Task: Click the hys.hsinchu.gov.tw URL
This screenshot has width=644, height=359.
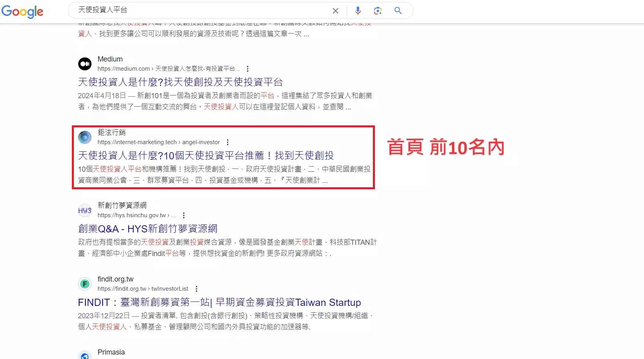Action: 137,215
